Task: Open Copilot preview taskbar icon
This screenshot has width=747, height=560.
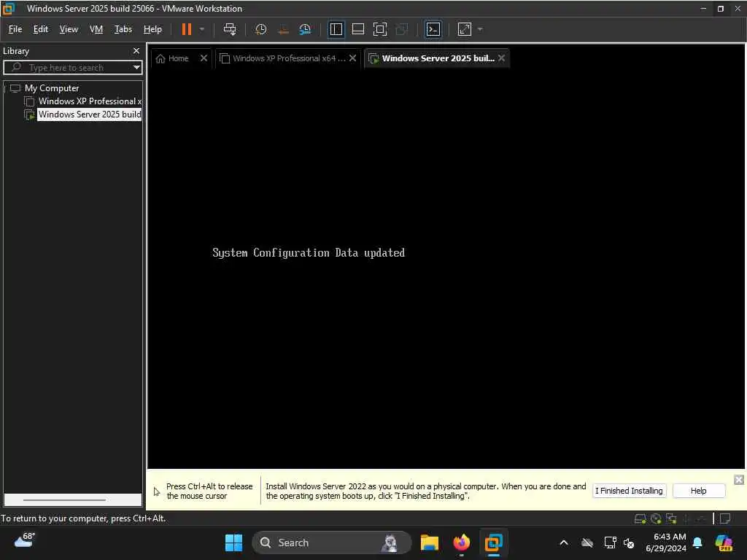Action: (x=724, y=542)
